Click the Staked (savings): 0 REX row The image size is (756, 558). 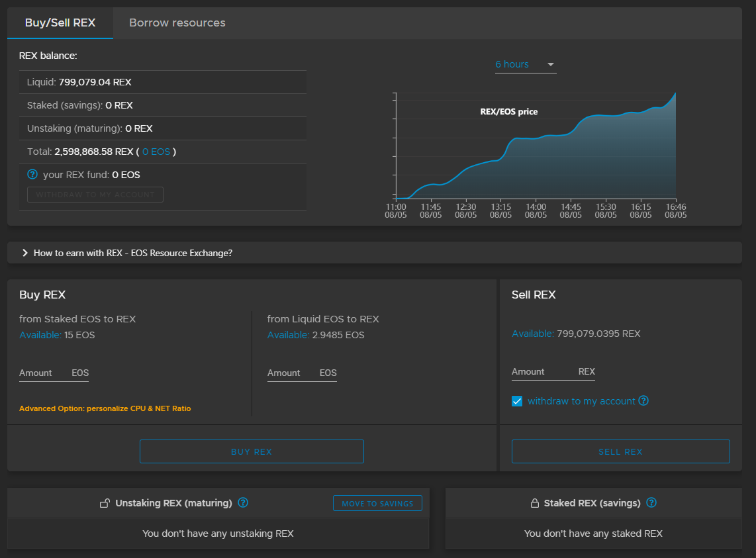click(x=163, y=105)
